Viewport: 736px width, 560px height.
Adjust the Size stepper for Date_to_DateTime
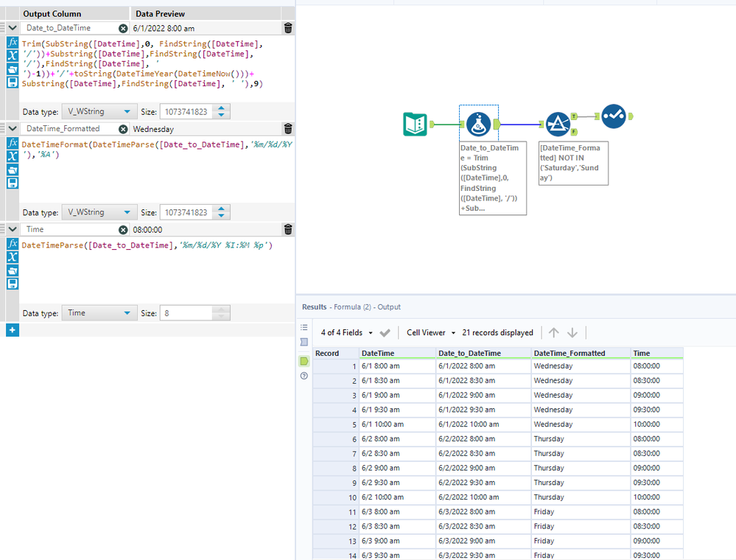[222, 111]
